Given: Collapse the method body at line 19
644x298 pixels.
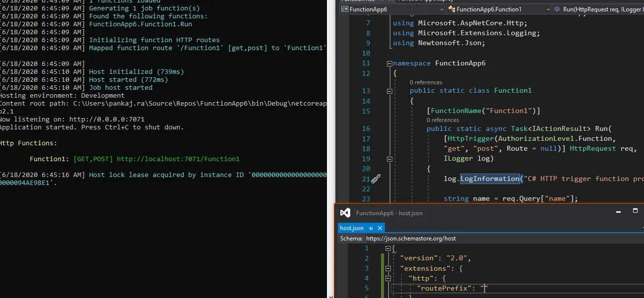Looking at the screenshot, I should click(x=389, y=159).
